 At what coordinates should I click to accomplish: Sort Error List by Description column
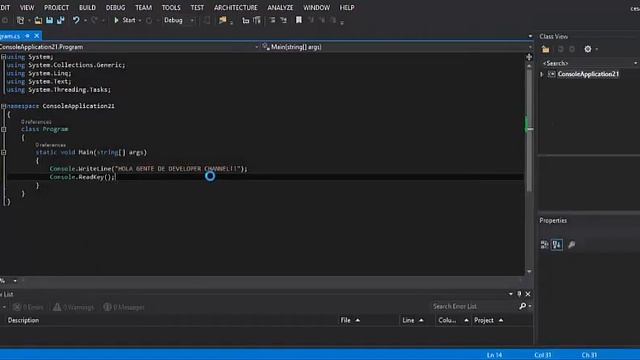tap(23, 320)
